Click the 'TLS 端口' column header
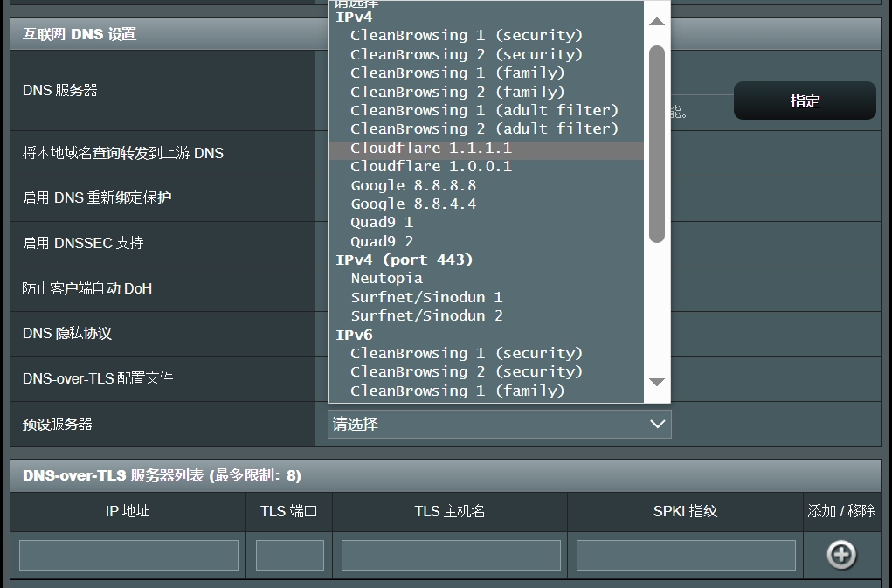Viewport: 892px width, 588px height. [x=288, y=511]
